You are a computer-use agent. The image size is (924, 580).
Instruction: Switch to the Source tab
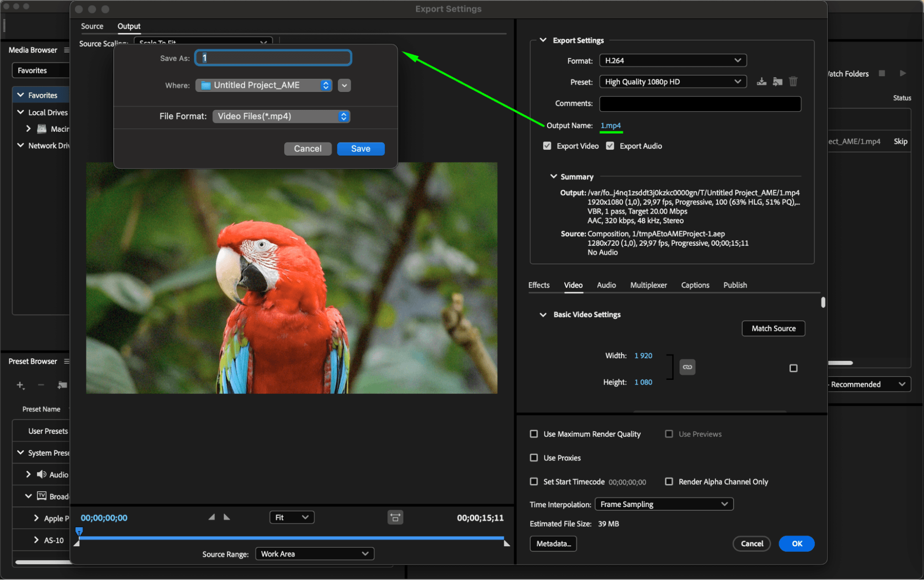92,26
